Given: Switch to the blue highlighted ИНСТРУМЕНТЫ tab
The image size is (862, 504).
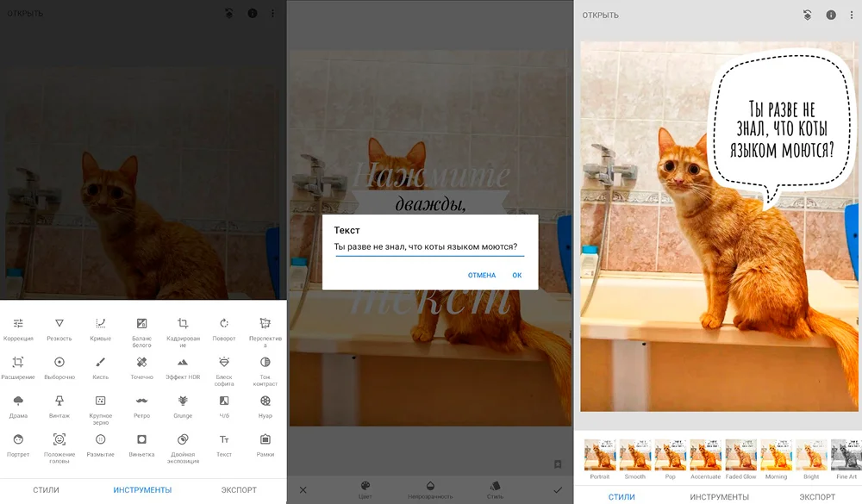Looking at the screenshot, I should coord(142,490).
